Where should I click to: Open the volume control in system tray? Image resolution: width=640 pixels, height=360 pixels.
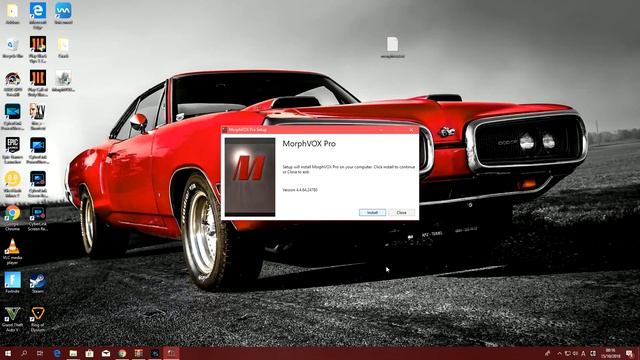click(575, 353)
